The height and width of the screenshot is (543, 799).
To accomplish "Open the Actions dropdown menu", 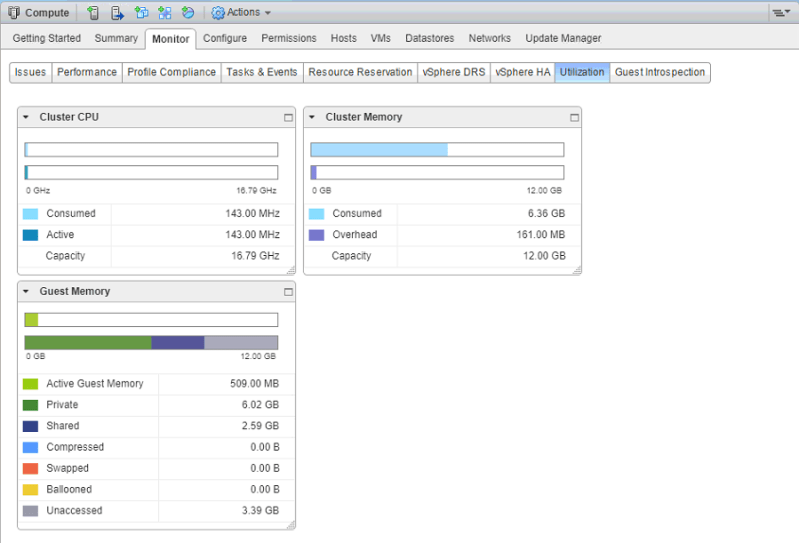I will point(241,13).
